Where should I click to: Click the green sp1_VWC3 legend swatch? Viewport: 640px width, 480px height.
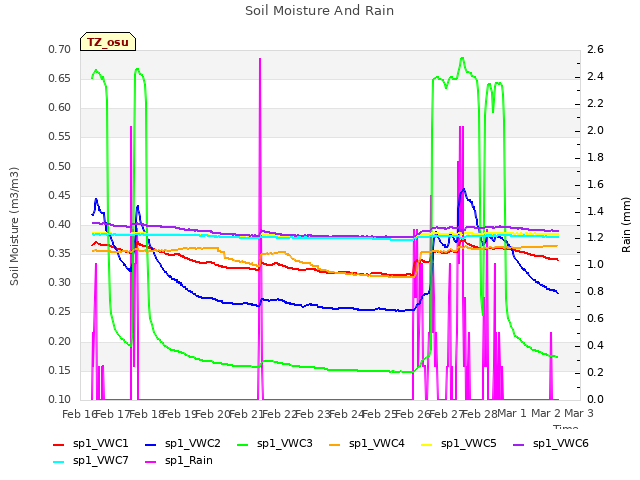243,444
